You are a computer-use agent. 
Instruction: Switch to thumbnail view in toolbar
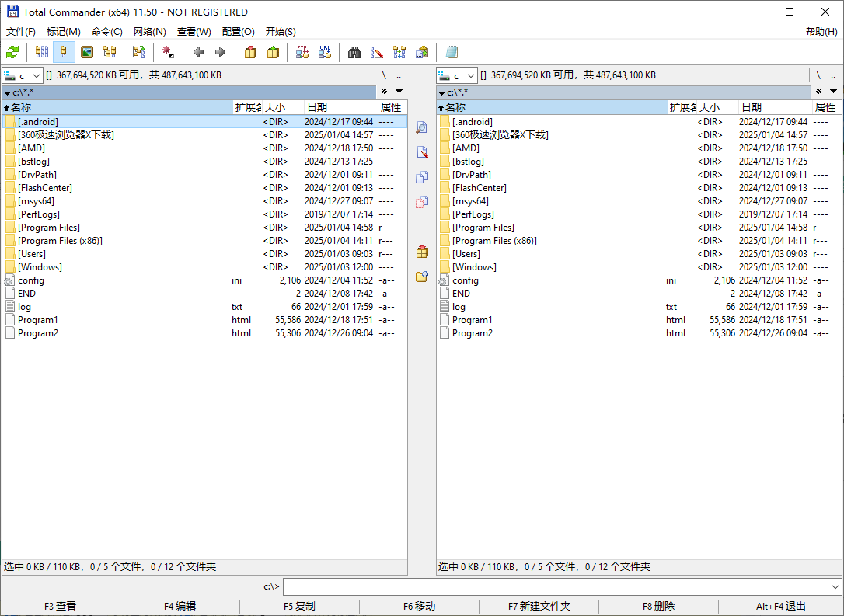pos(87,52)
